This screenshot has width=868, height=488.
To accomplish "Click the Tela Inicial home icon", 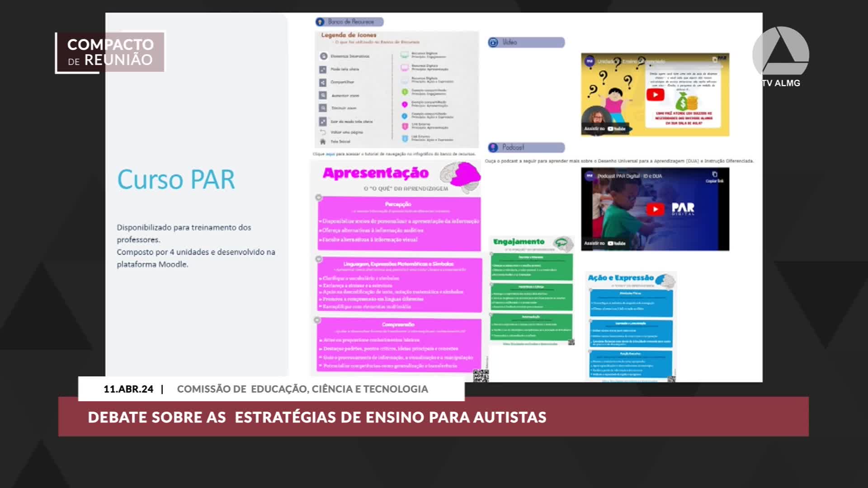I will pyautogui.click(x=323, y=141).
